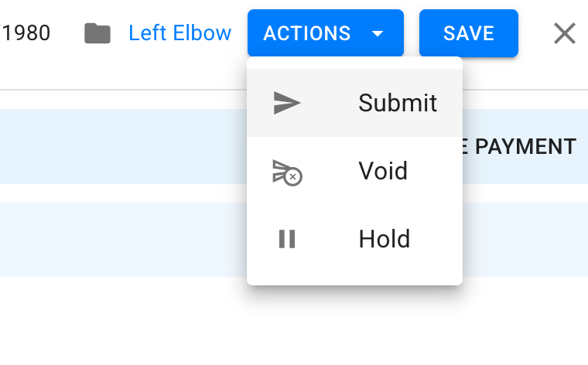
Task: Collapse the ACTIONS dropdown using its caret arrow
Action: [378, 34]
